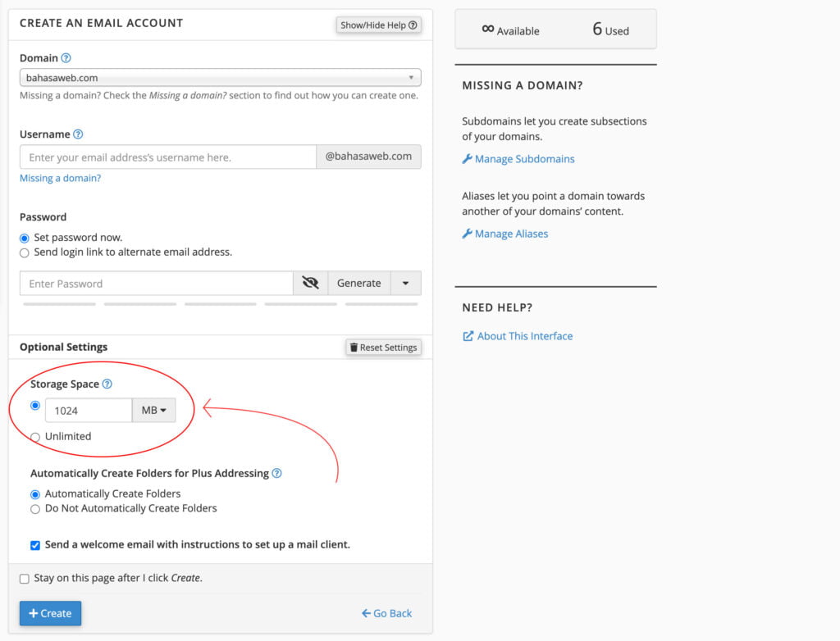This screenshot has height=641, width=840.
Task: Click the infinity Available icon
Action: click(487, 29)
